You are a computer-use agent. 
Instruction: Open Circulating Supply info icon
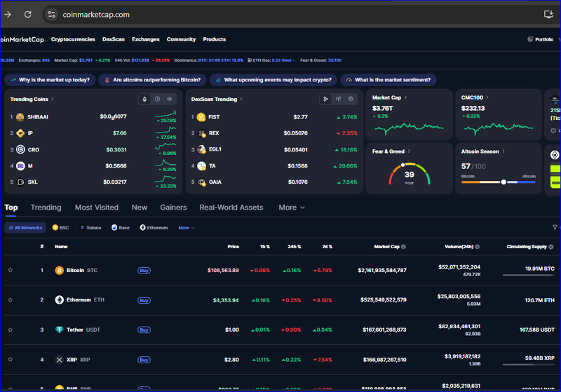[551, 247]
